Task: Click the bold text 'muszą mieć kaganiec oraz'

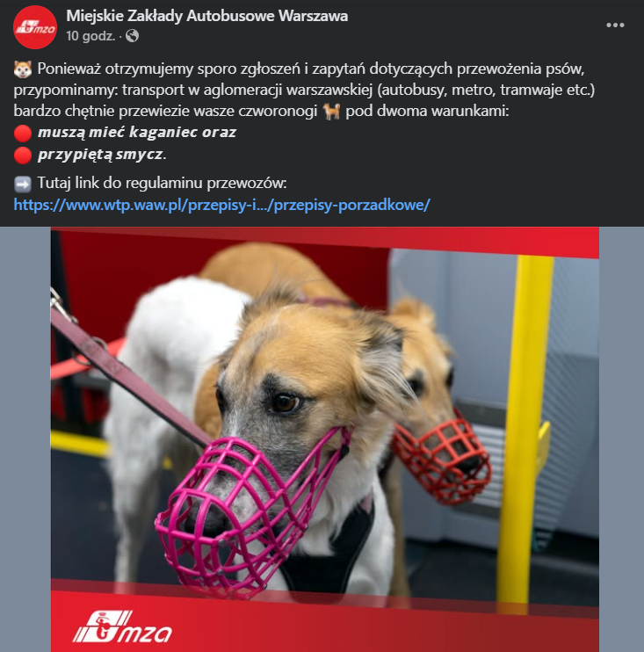Action: coord(137,132)
